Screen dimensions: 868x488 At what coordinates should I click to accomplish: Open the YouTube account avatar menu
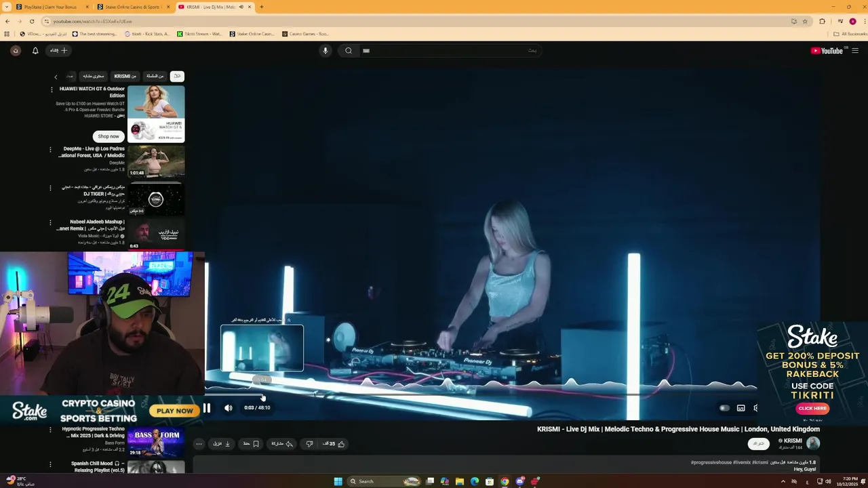tap(16, 51)
